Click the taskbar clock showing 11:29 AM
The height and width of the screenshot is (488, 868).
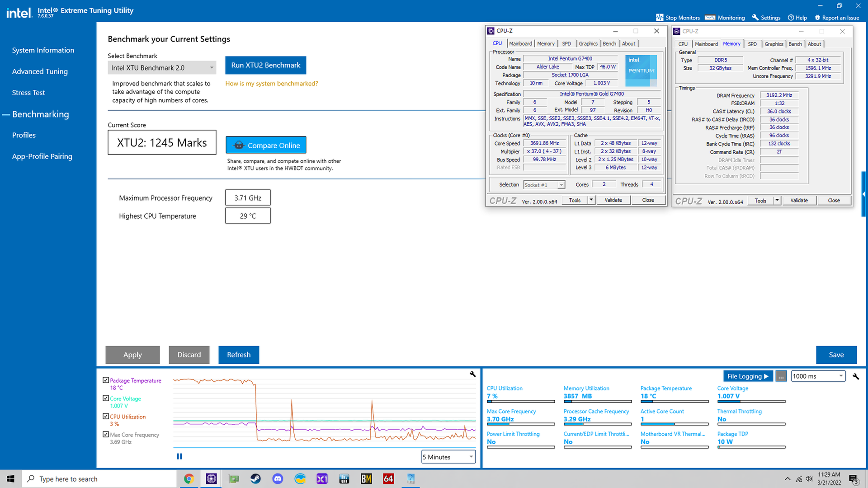click(x=829, y=479)
